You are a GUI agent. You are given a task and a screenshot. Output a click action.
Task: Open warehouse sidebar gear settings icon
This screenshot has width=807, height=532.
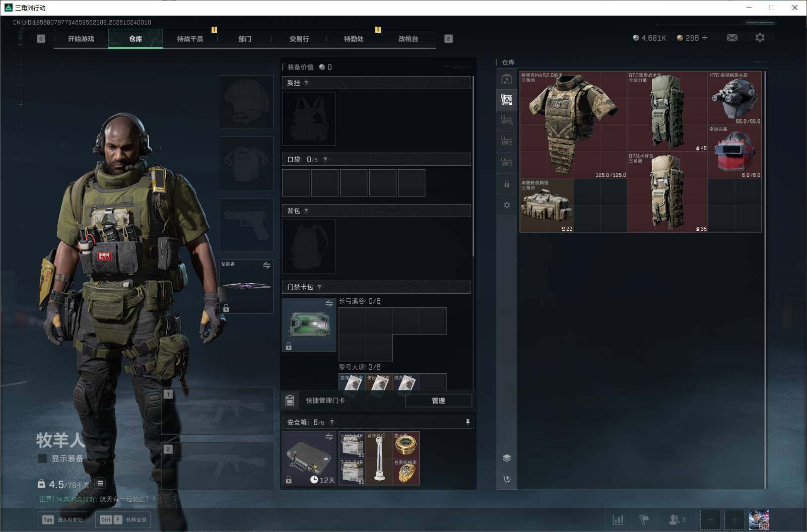click(x=507, y=205)
